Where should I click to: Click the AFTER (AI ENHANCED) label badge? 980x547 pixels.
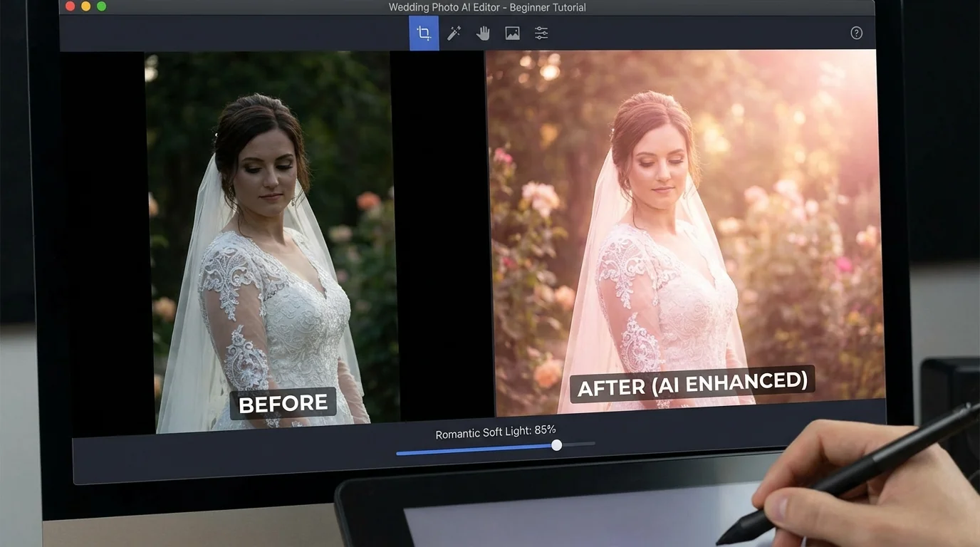[692, 385]
